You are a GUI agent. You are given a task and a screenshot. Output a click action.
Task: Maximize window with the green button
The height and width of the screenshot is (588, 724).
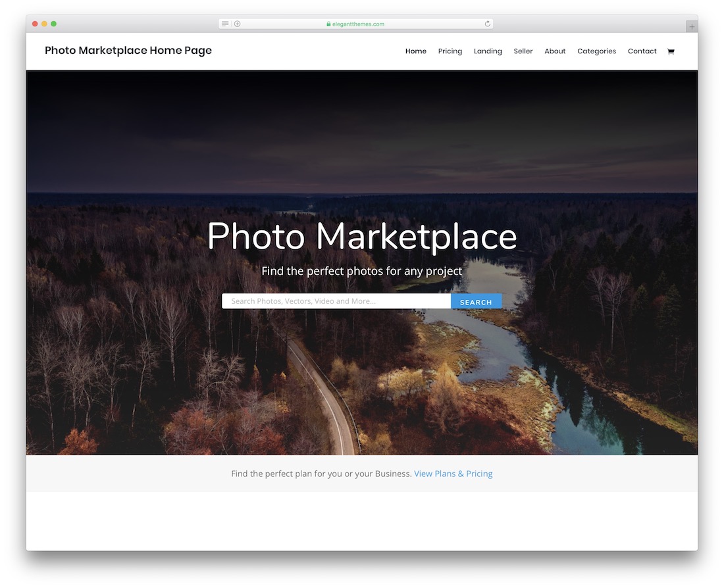(x=53, y=24)
